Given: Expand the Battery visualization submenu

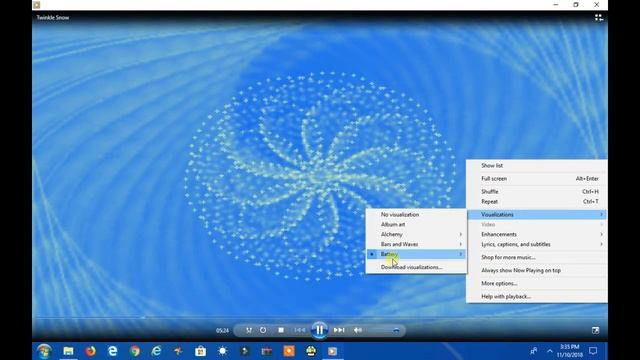Looking at the screenshot, I should coord(416,254).
